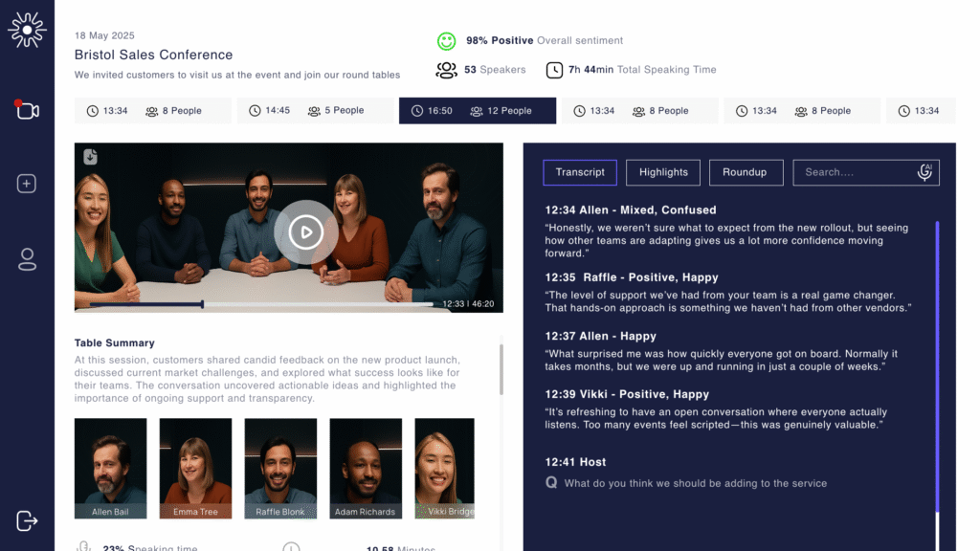Click the speakers group icon beside 53
Screen dimensions: 980x551
point(446,70)
